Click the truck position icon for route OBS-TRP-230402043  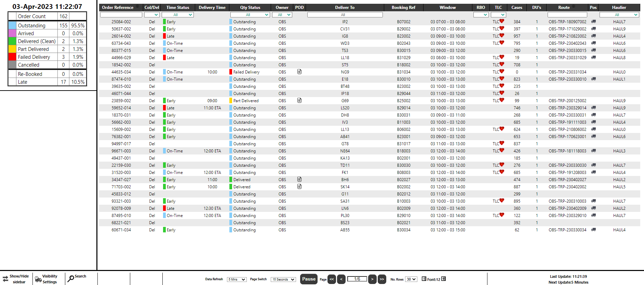tap(593, 43)
